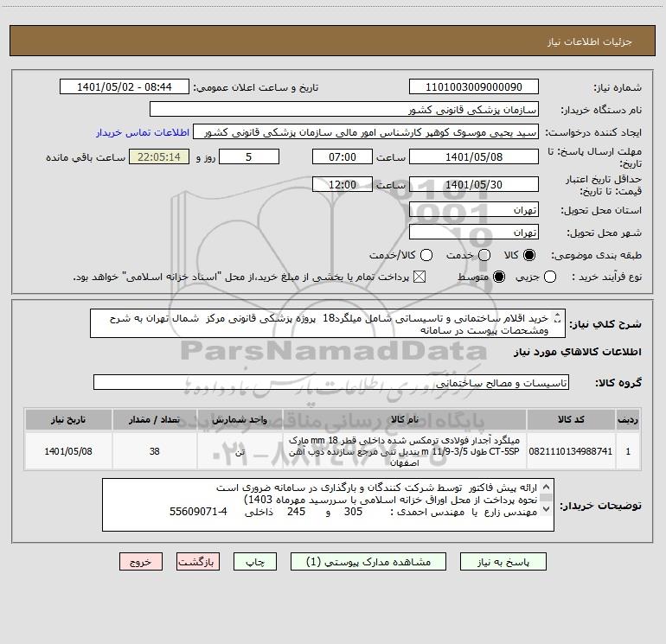Click the deadline time 07:00 field
666x644 pixels.
click(x=343, y=156)
